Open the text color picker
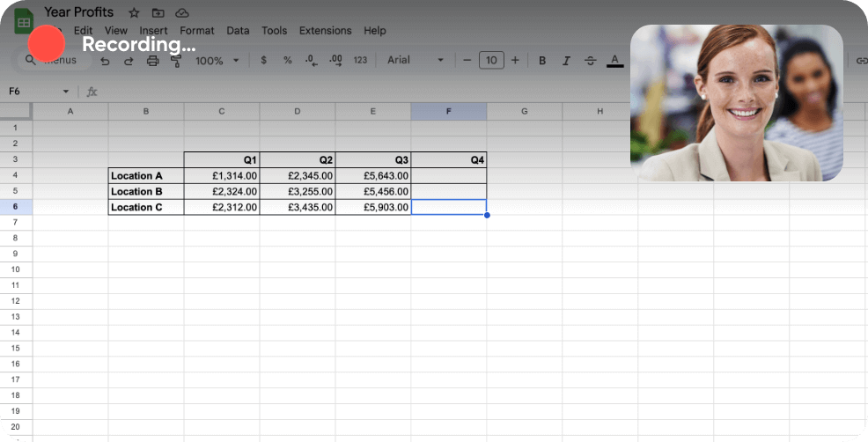 [x=614, y=61]
